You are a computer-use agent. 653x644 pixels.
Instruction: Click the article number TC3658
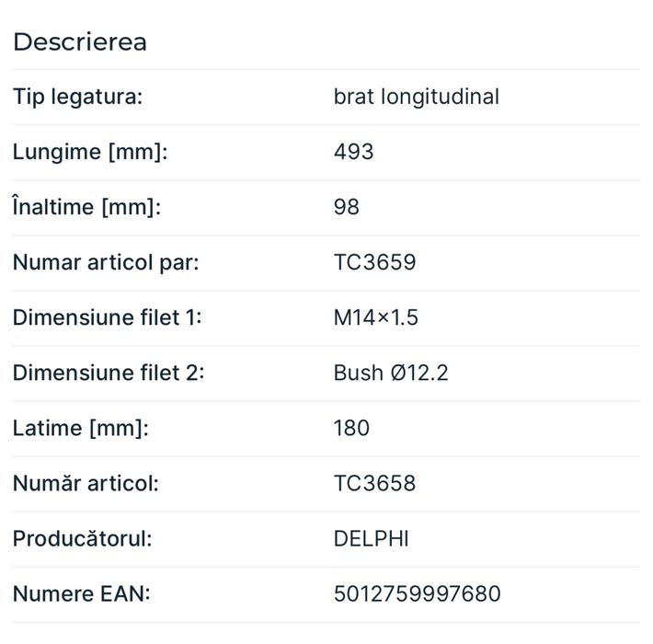tap(375, 484)
